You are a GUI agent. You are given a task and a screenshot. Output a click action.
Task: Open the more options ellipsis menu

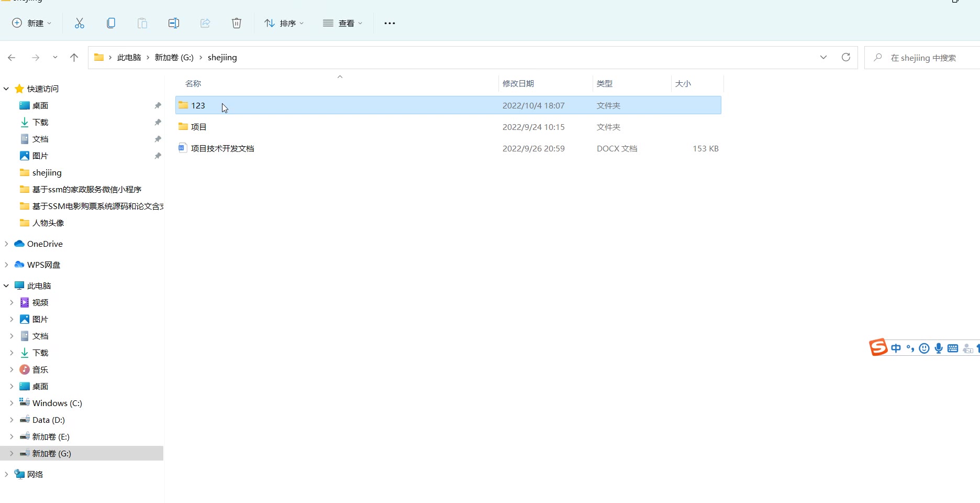click(389, 23)
